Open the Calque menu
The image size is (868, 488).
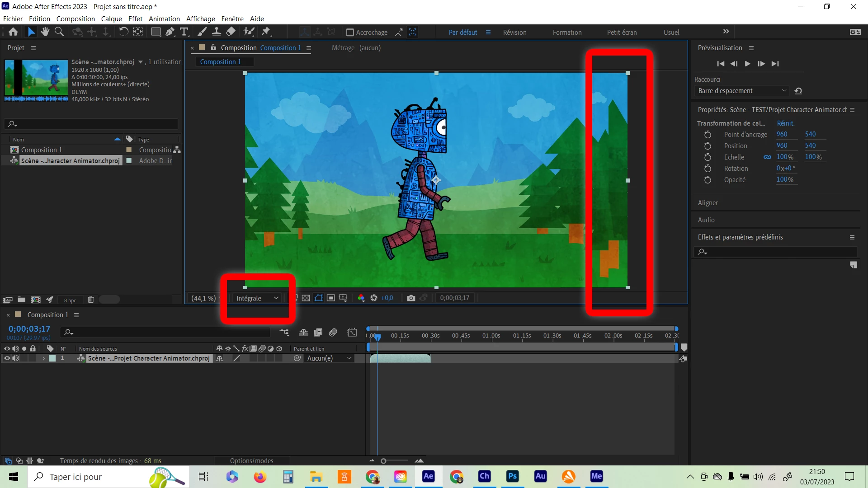click(x=111, y=19)
